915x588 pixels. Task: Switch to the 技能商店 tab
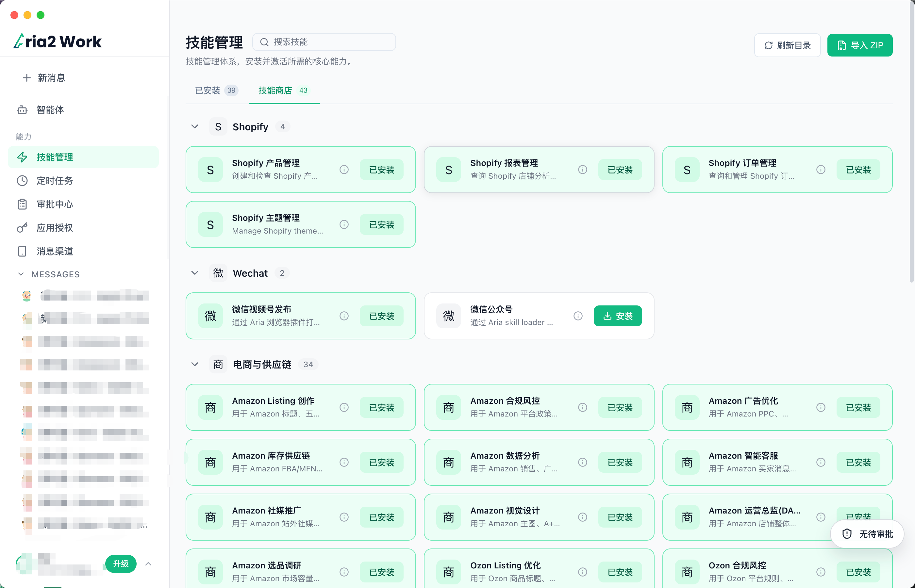(x=284, y=90)
